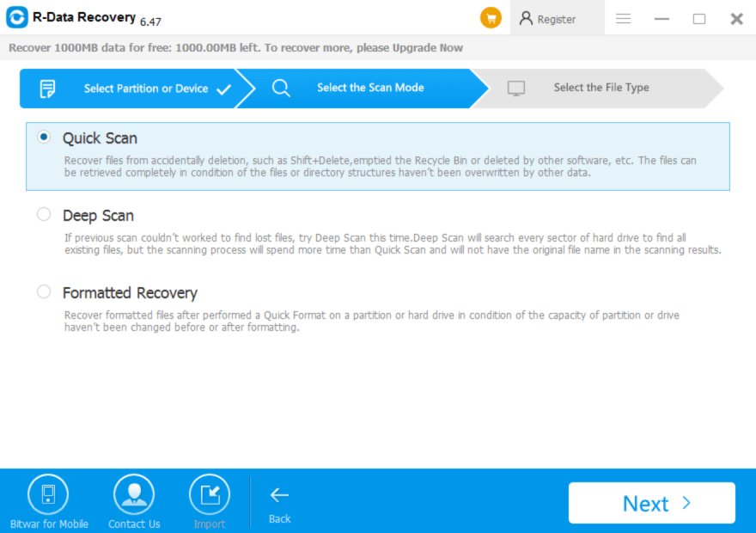Click the Deep Scan description paragraph

click(393, 243)
